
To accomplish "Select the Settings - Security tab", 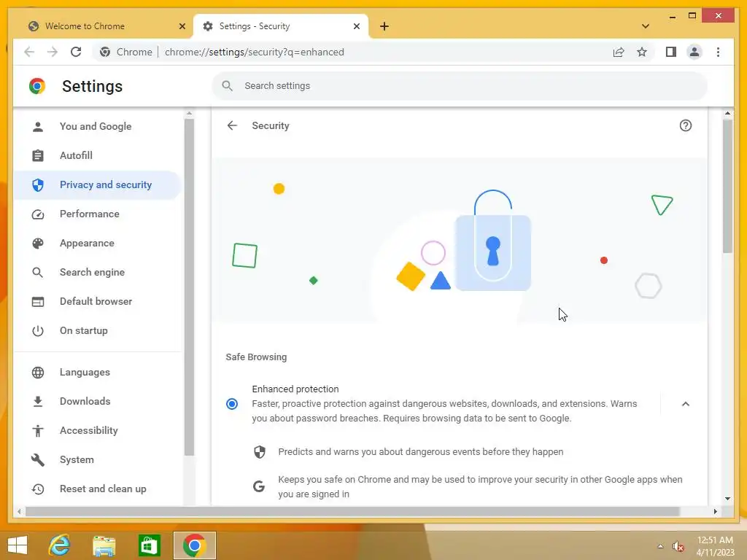I will pos(281,26).
